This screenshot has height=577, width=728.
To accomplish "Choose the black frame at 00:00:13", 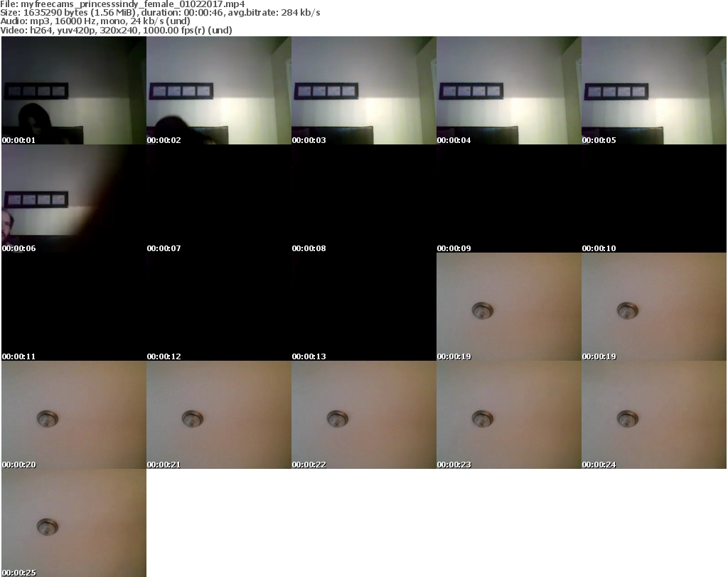I will 364,307.
